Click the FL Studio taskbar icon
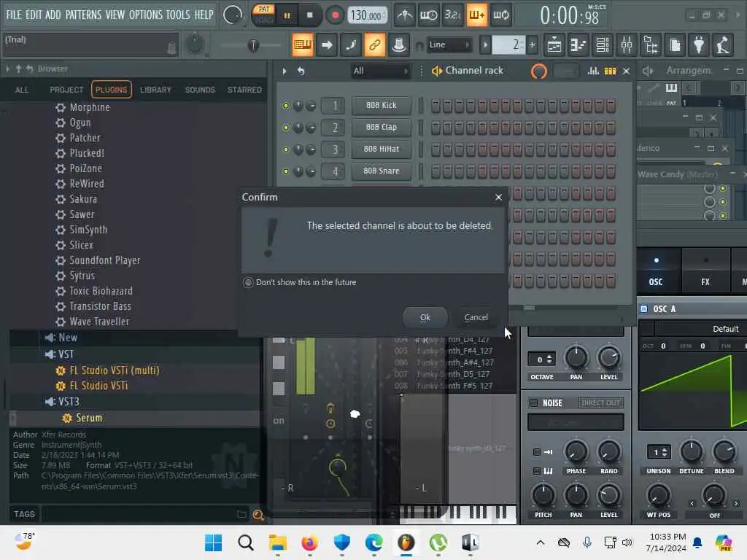Viewport: 747px width, 560px height. pyautogui.click(x=406, y=542)
